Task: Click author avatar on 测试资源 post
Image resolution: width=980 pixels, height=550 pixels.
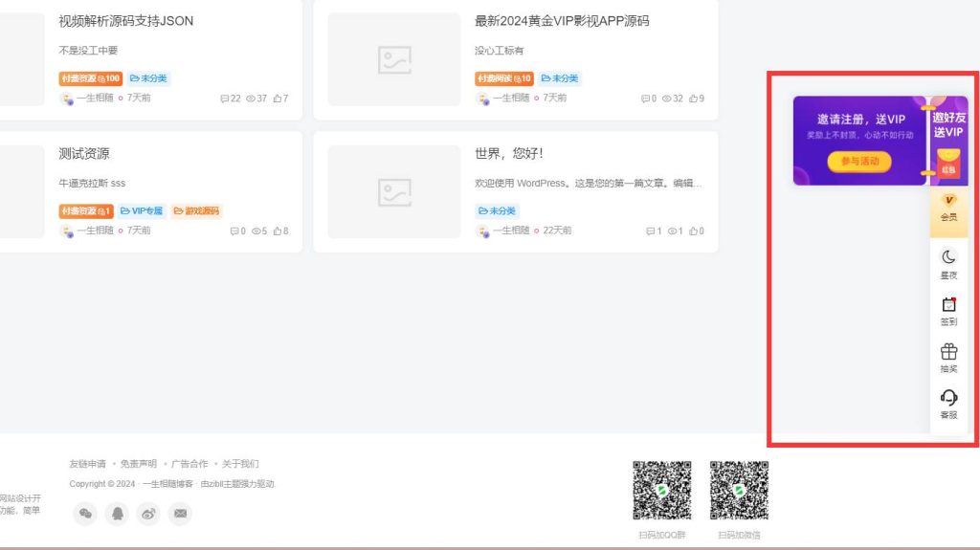Action: click(66, 231)
